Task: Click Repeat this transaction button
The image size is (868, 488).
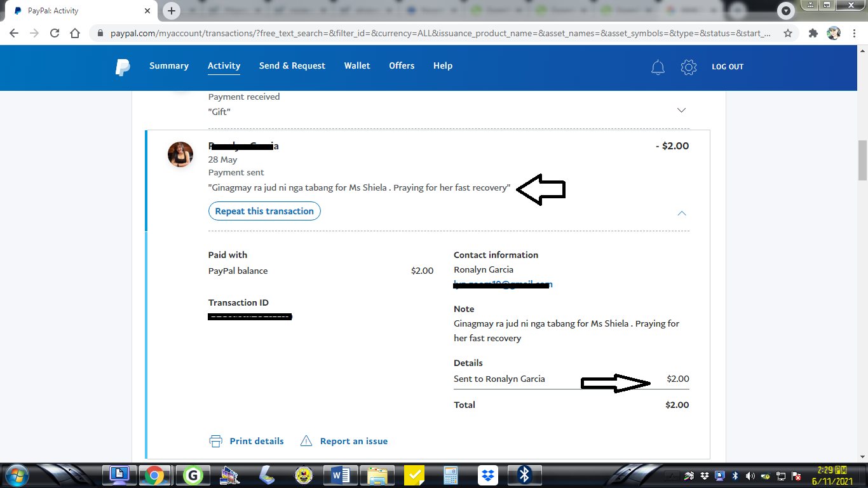Action: (264, 211)
